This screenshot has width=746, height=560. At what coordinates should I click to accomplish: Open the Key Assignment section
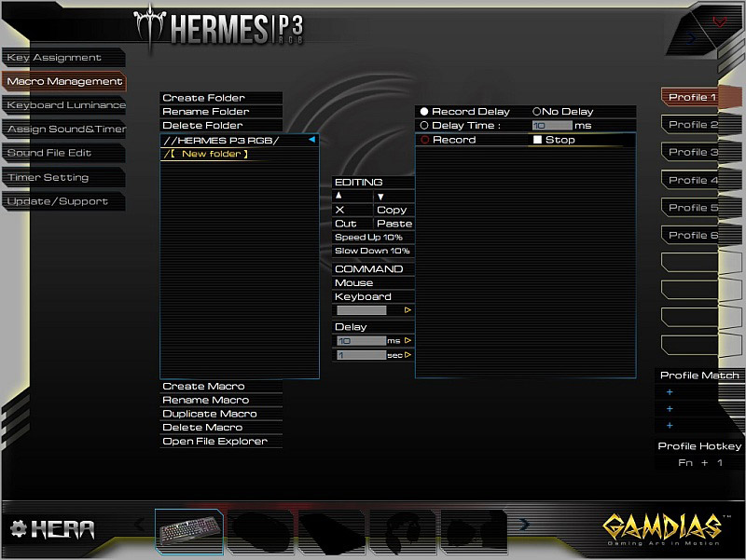tap(63, 58)
